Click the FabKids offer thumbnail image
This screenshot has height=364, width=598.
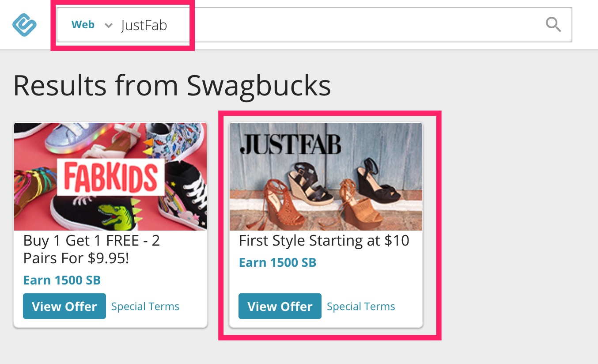coord(110,176)
